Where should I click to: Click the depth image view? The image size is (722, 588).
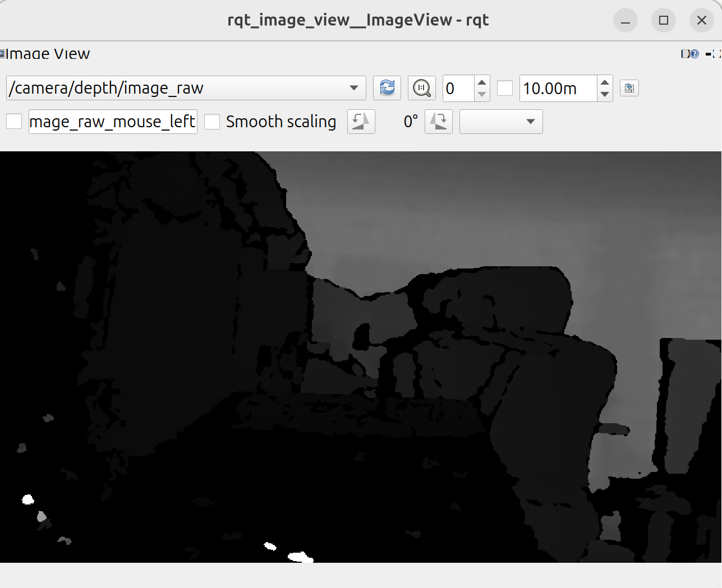pyautogui.click(x=361, y=357)
